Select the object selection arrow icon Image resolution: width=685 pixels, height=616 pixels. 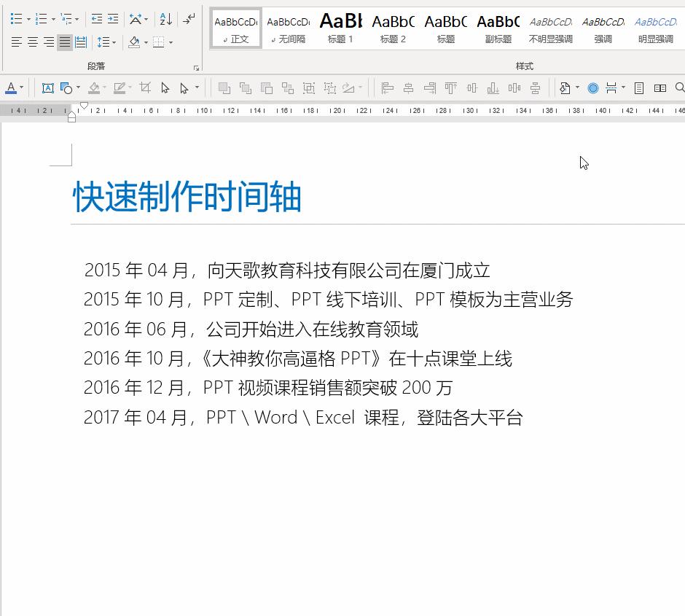(166, 87)
